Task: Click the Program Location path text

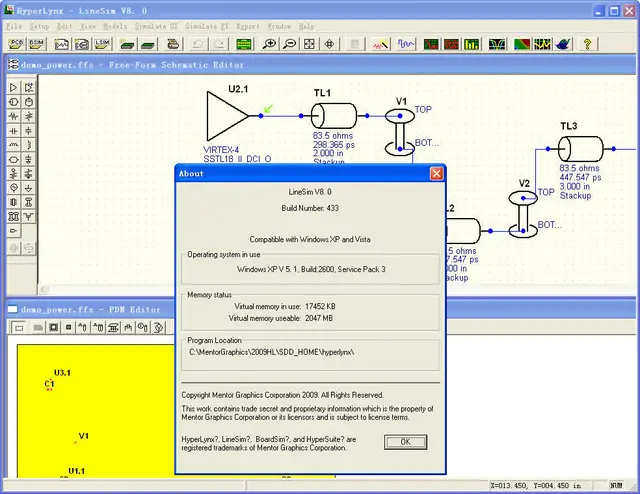Action: 271,352
